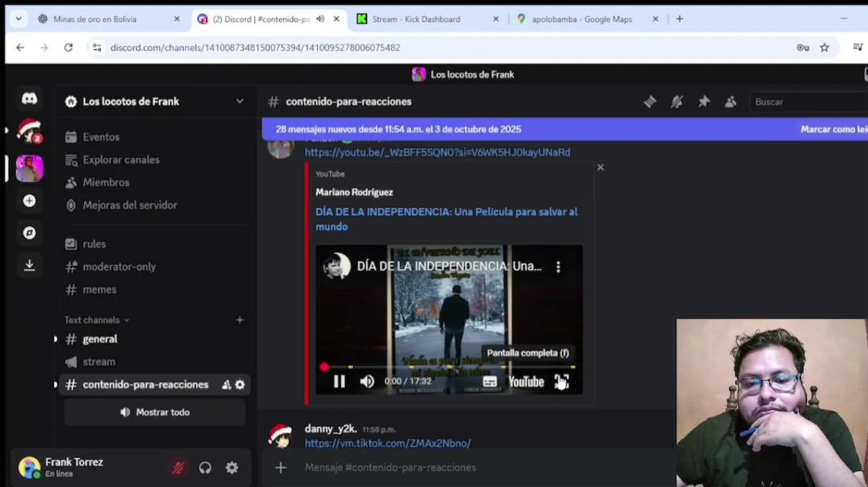The image size is (868, 487).
Task: Open a new Chrome tab
Action: click(679, 19)
